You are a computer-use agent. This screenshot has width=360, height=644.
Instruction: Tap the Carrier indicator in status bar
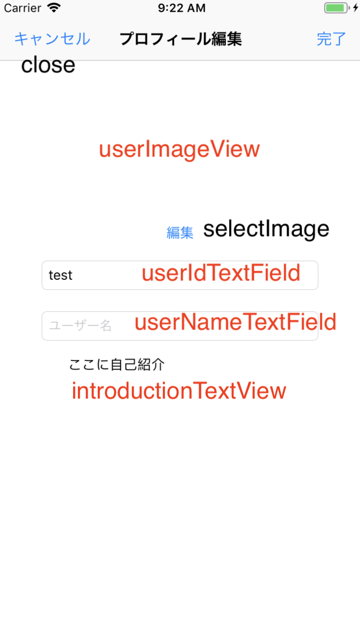(x=21, y=7)
